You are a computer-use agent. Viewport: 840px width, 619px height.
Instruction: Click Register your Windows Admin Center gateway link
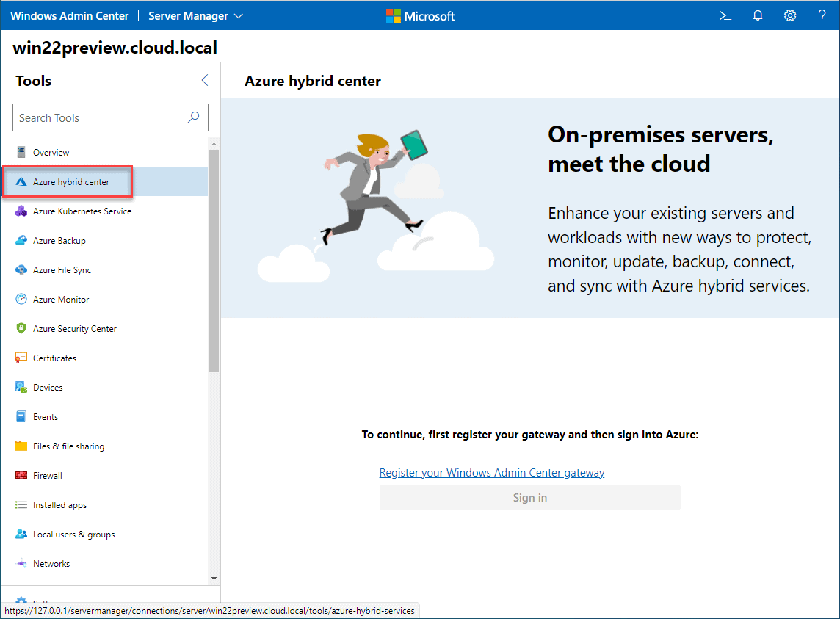tap(492, 473)
